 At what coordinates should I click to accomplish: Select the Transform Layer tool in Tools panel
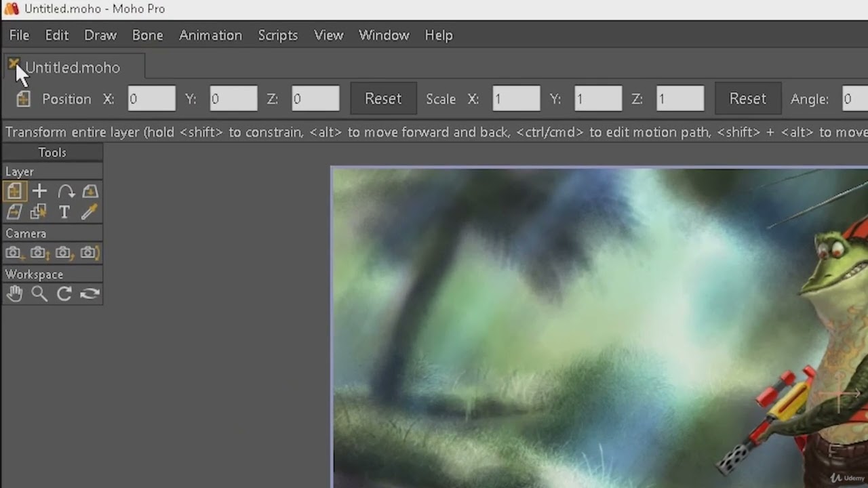pyautogui.click(x=14, y=192)
